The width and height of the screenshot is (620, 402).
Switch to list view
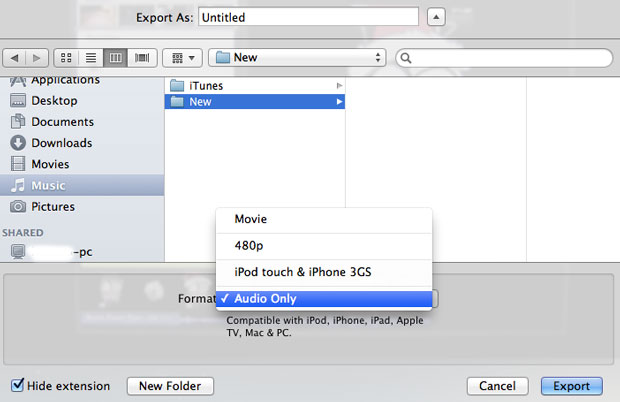(91, 58)
